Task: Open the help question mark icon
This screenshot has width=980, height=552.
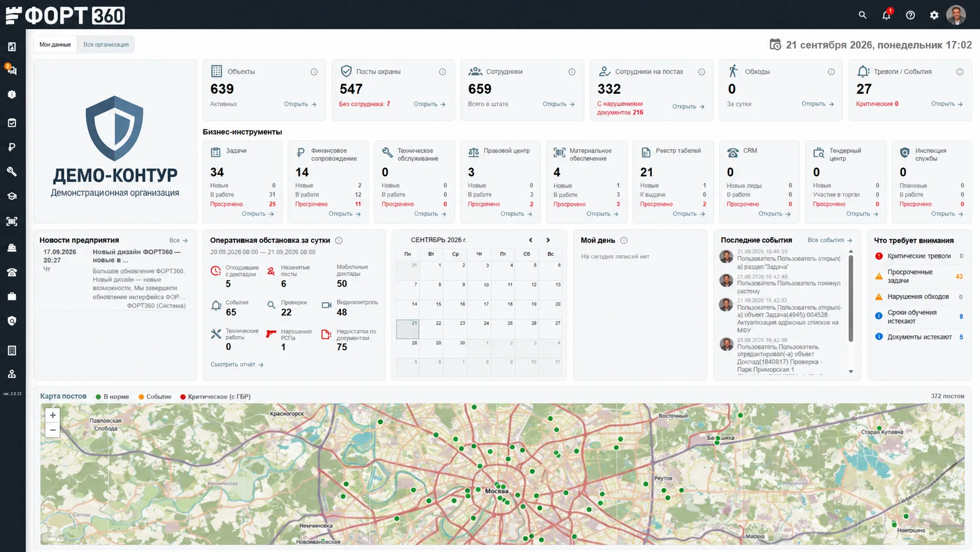Action: pyautogui.click(x=910, y=15)
